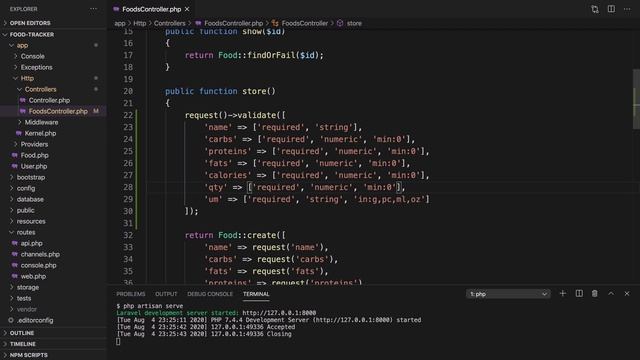Screen dimensions: 640x360
Task: Click 'Controllers' breadcrumb segment
Action: click(x=169, y=24)
